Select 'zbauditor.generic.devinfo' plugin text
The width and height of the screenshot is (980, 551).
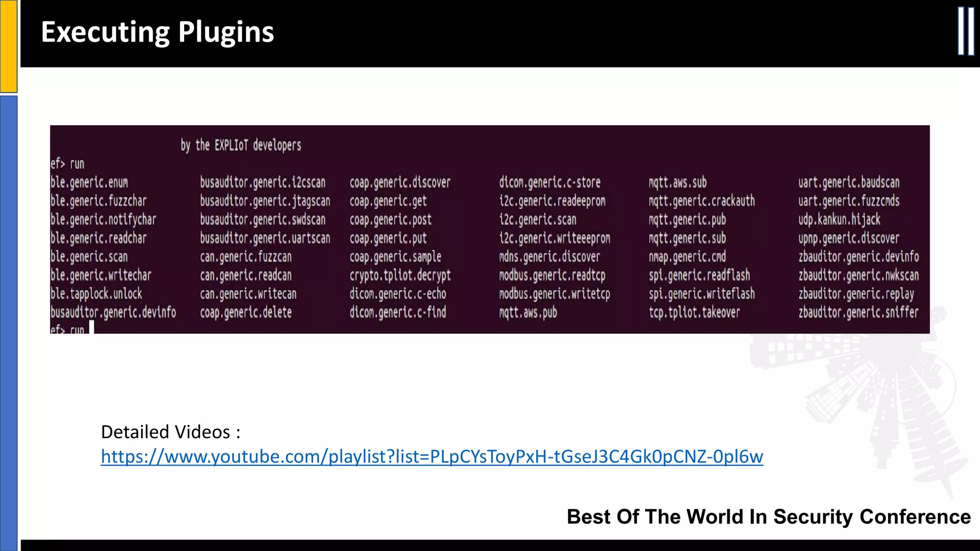pyautogui.click(x=858, y=257)
